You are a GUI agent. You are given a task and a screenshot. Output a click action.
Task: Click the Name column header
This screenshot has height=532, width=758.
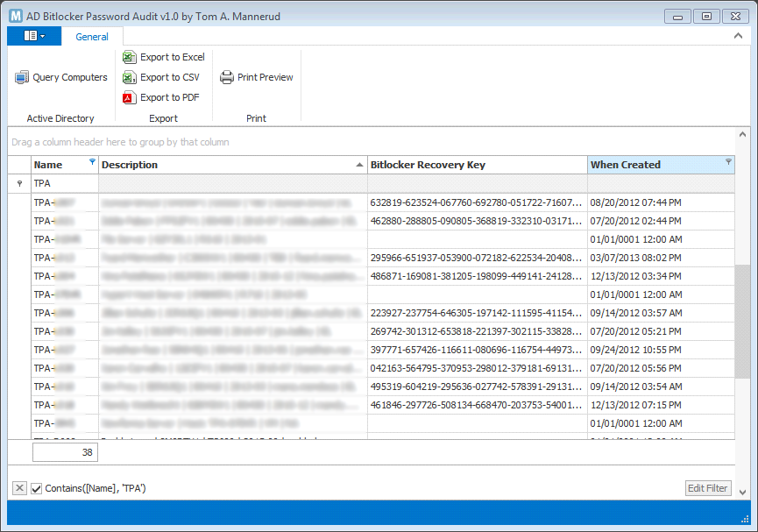pyautogui.click(x=65, y=165)
